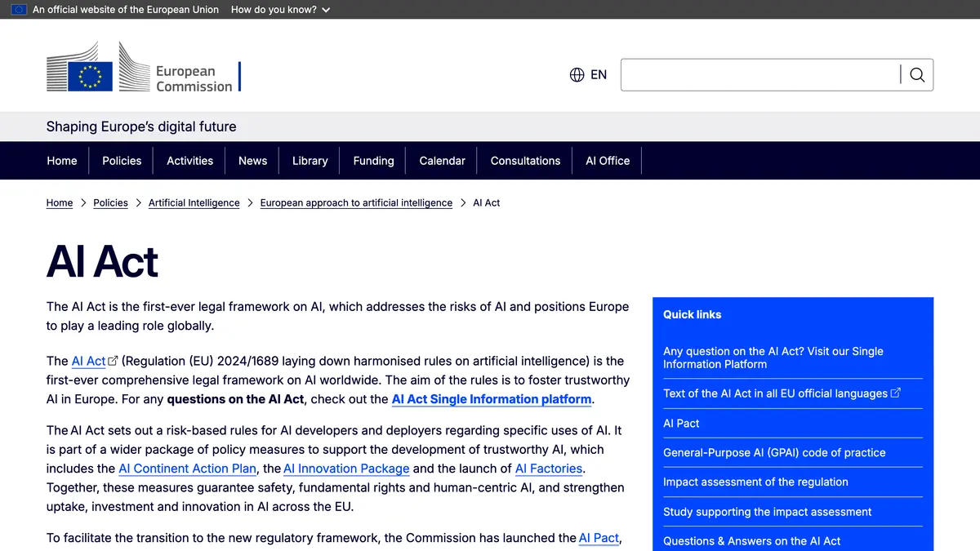The image size is (980, 551).
Task: Open 'European approach to artificial intelligence' breadcrumb
Action: pyautogui.click(x=356, y=202)
